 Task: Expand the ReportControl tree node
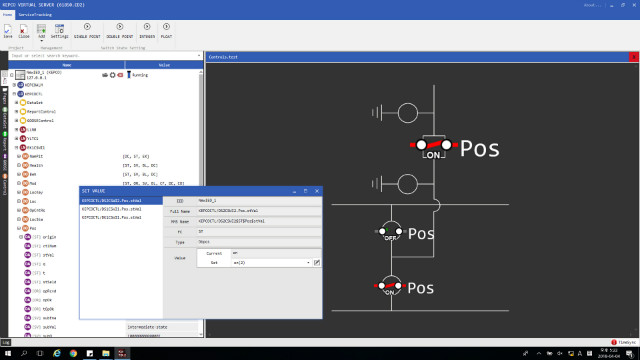17,111
